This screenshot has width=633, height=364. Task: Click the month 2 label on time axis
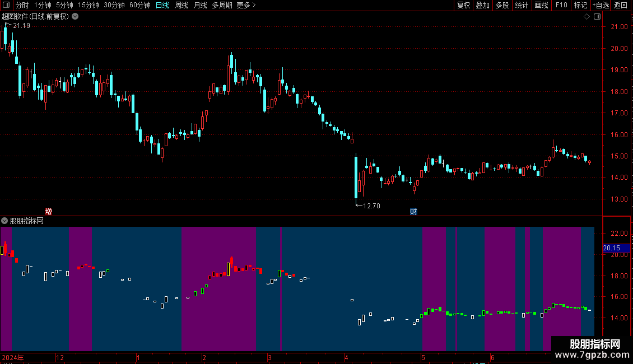click(x=204, y=357)
